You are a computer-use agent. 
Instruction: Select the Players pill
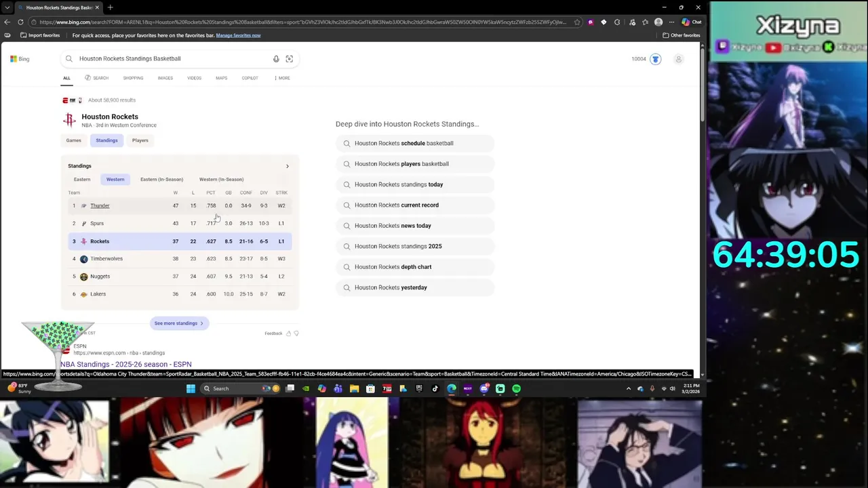pos(140,140)
